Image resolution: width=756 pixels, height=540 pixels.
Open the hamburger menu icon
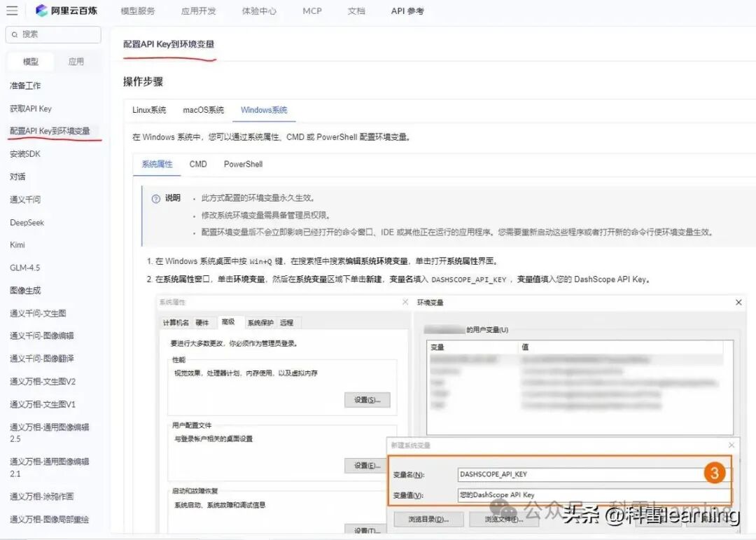tap(12, 10)
